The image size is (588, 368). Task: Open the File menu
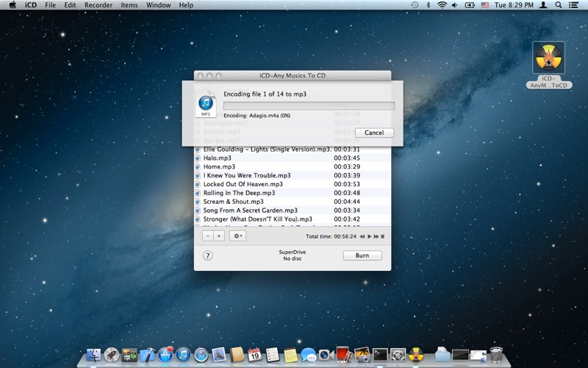(x=50, y=5)
